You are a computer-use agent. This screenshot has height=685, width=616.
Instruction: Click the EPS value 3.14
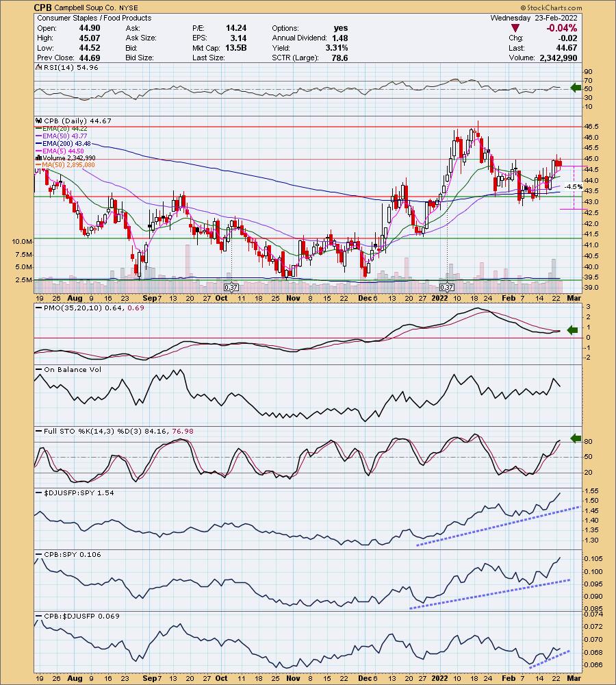click(x=238, y=38)
